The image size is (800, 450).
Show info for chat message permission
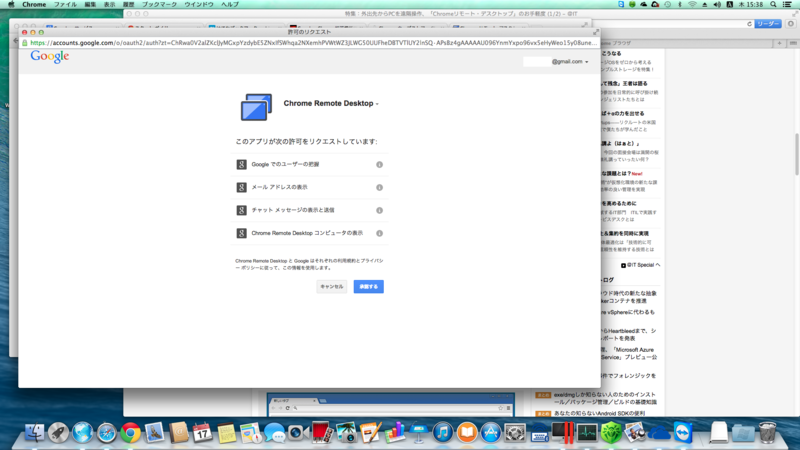[x=379, y=210]
